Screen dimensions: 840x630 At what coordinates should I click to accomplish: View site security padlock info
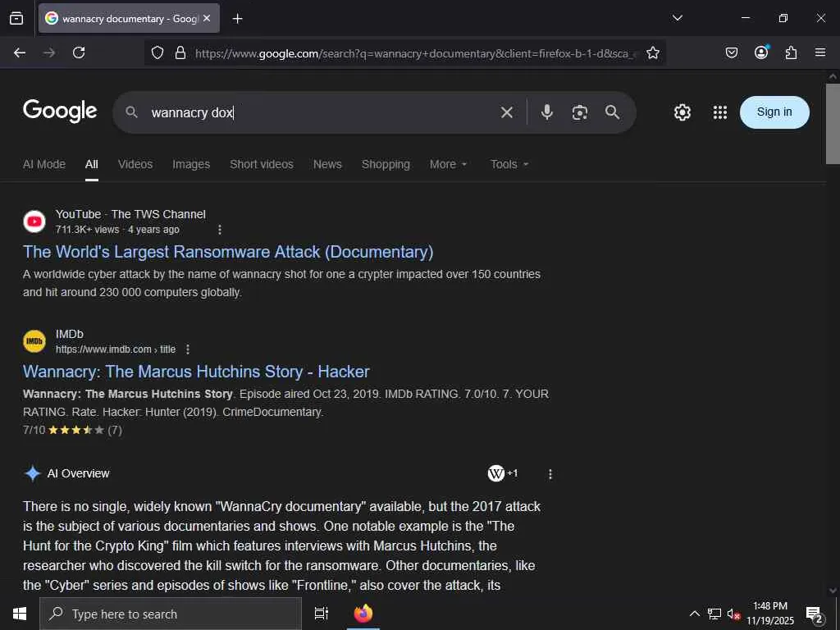[x=180, y=52]
